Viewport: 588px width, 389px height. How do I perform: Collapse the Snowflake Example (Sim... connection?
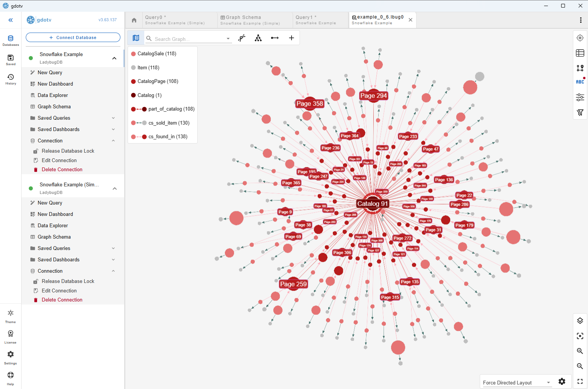click(114, 189)
